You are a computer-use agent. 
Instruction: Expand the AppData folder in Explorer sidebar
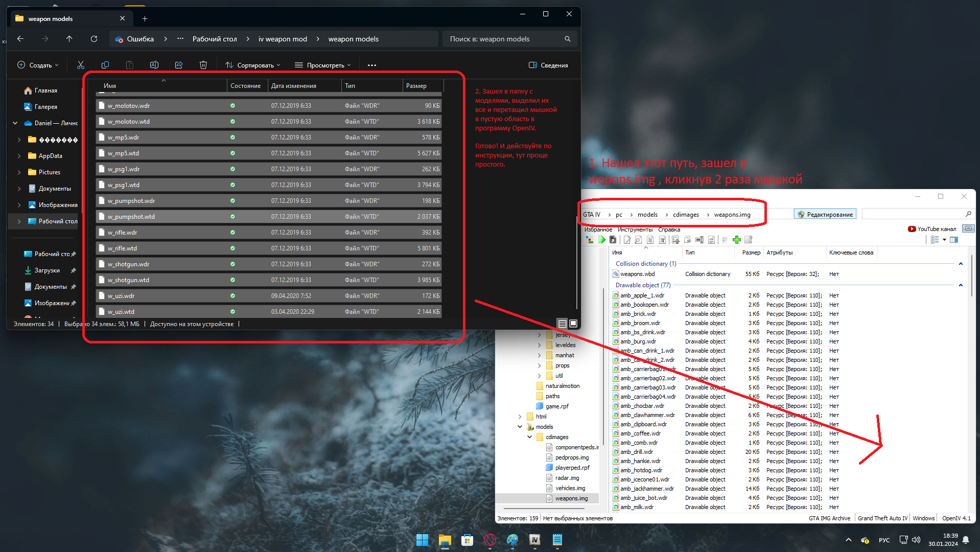19,156
